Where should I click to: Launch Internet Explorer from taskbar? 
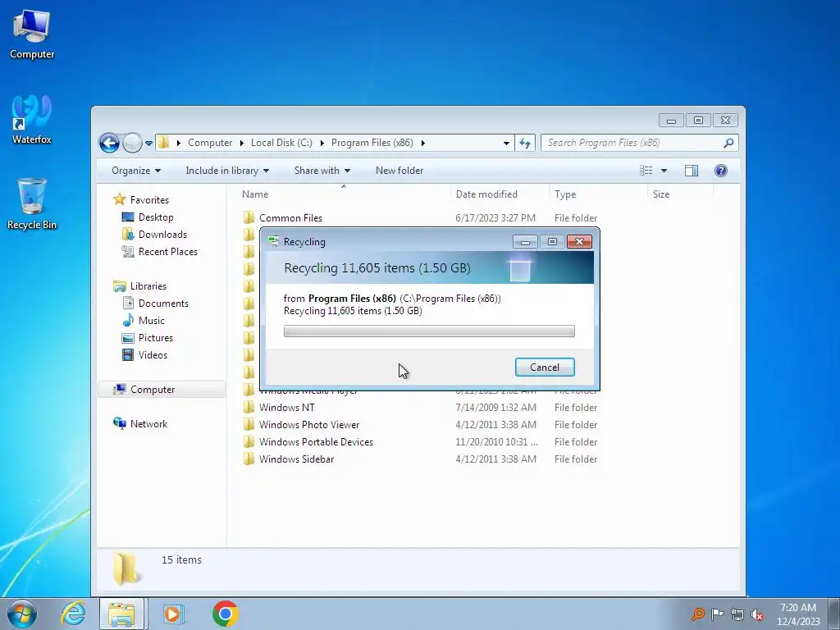click(73, 614)
